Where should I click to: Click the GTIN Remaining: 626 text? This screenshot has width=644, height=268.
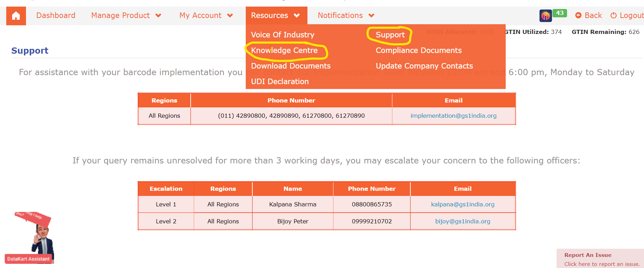606,32
